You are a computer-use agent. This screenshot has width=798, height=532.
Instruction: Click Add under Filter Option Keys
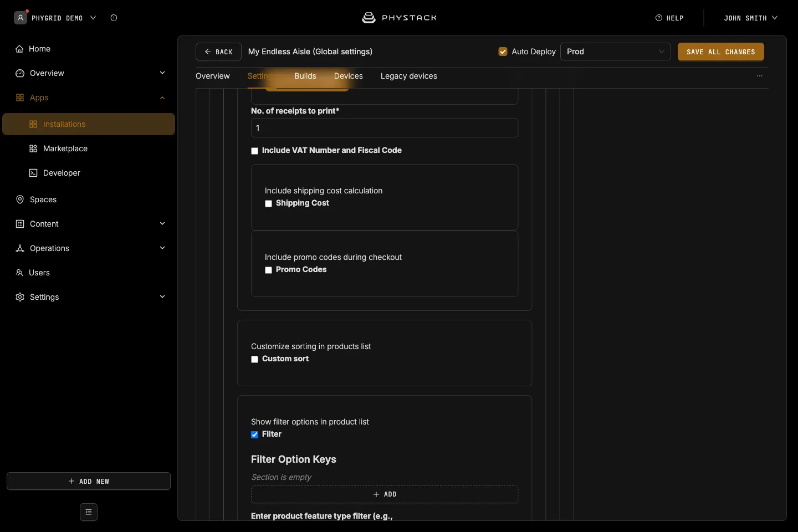[x=385, y=494]
